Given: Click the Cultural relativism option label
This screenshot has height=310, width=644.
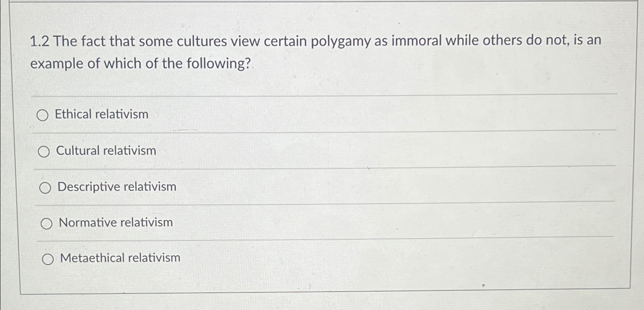Looking at the screenshot, I should [x=106, y=150].
